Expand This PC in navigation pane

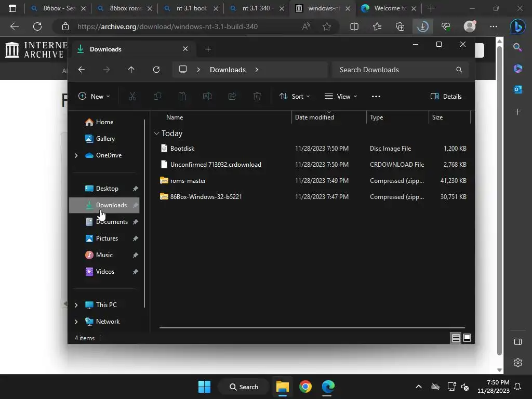76,305
